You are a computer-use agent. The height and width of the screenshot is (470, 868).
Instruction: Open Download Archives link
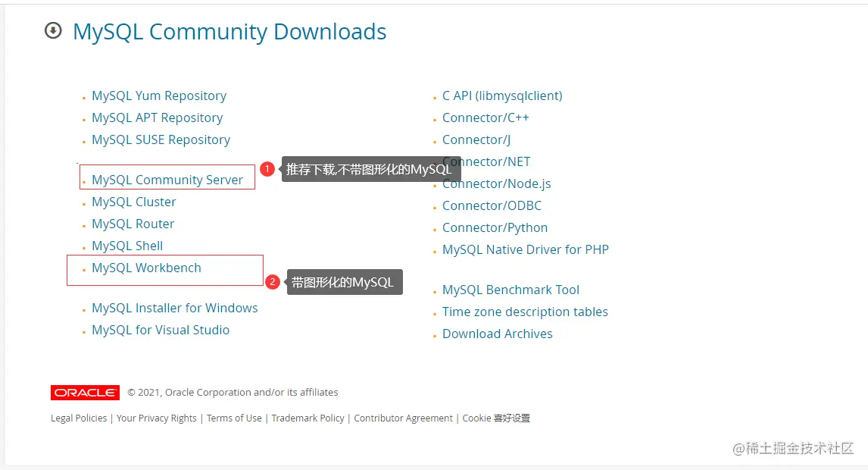click(x=497, y=334)
